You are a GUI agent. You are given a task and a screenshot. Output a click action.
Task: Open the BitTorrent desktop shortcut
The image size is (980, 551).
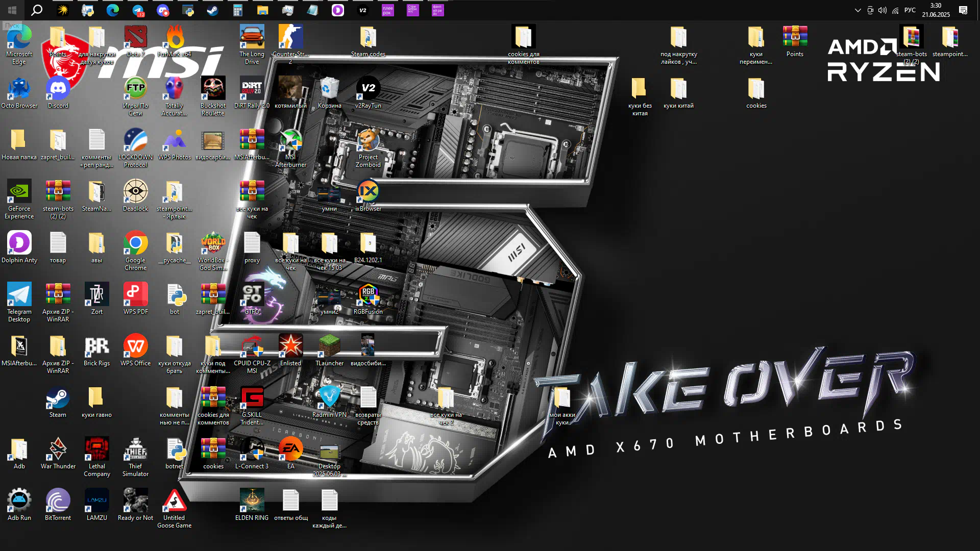click(58, 505)
